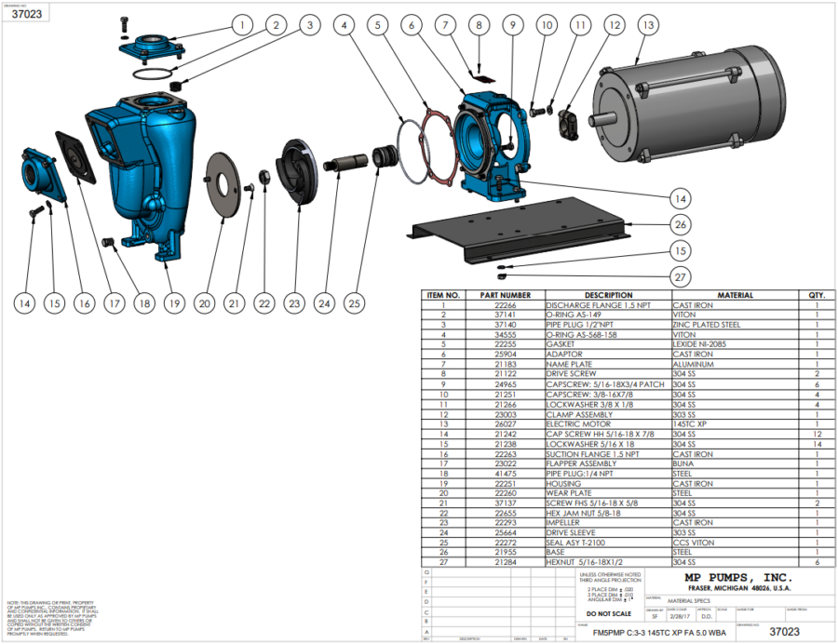Viewport: 838px width, 644px height.
Task: Select callout balloon 26 beside the base
Action: [x=681, y=225]
